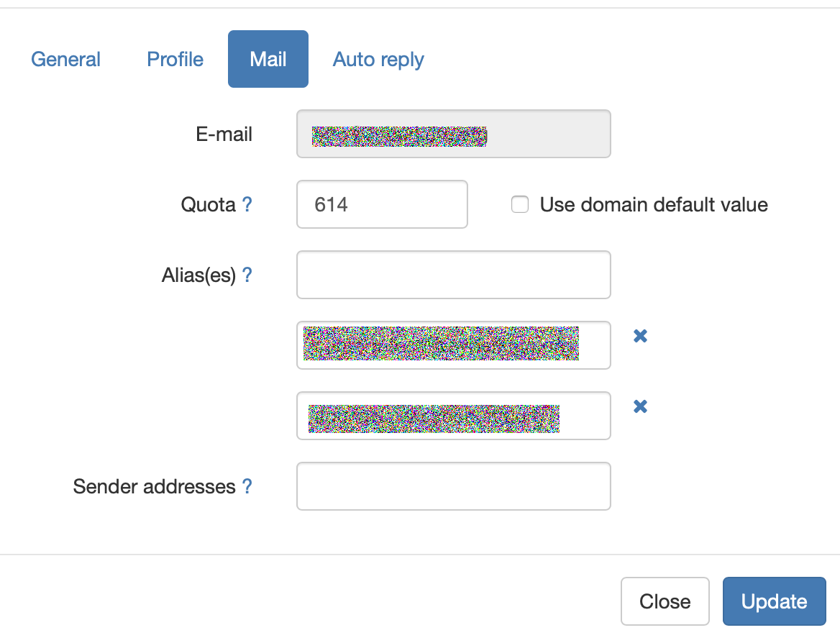Open the Sender addresses help tooltip

pos(247,486)
